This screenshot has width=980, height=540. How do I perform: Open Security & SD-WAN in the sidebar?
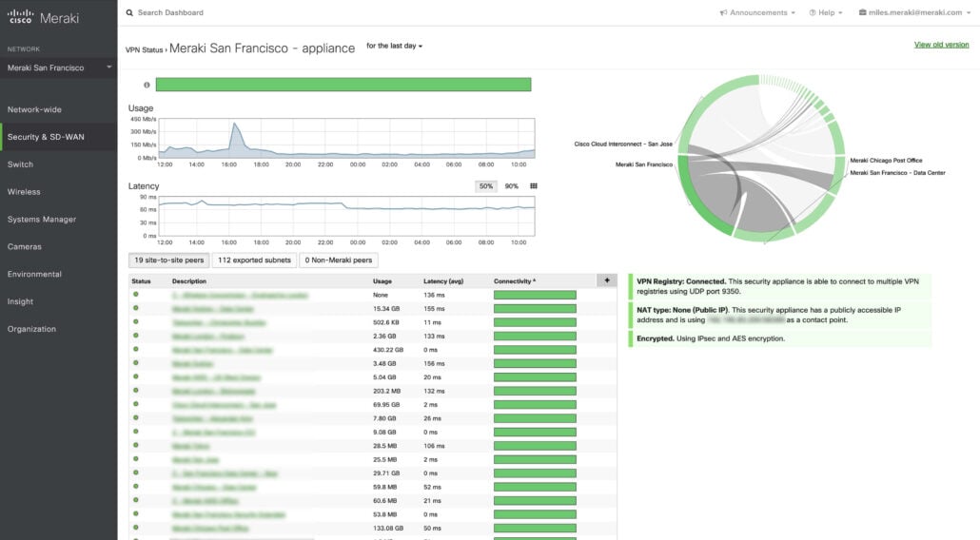click(59, 137)
